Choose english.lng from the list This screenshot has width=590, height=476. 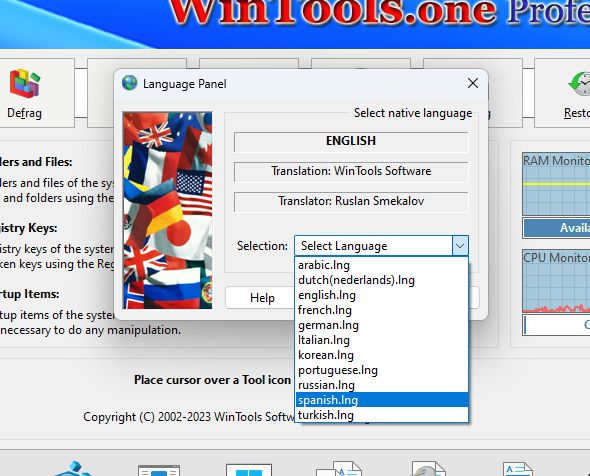tap(382, 295)
